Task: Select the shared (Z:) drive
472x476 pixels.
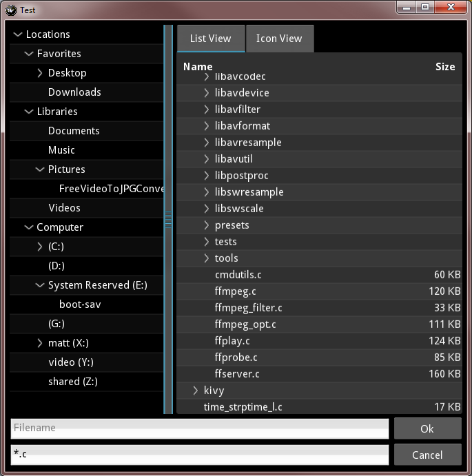Action: coord(73,382)
